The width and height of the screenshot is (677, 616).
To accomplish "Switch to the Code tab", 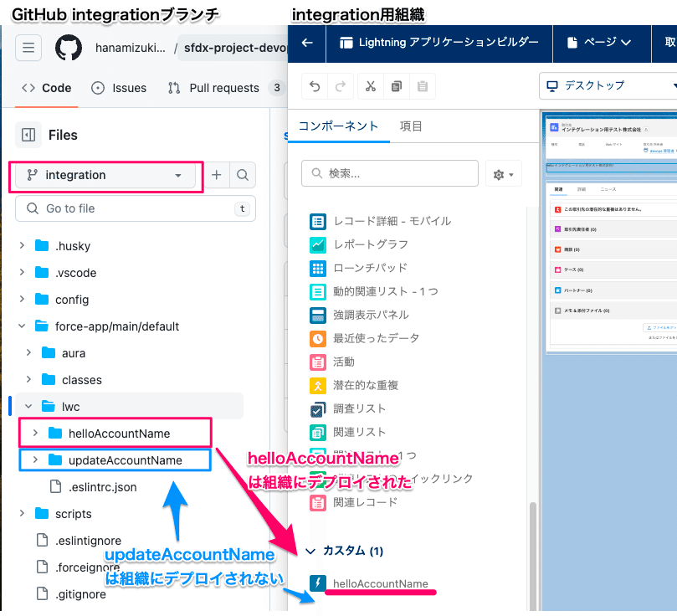I will coord(47,88).
